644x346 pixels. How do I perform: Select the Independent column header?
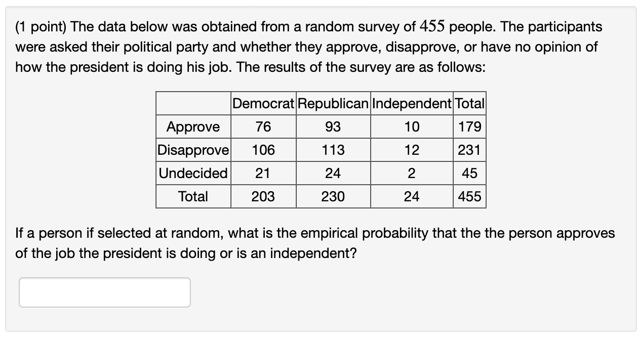click(x=411, y=103)
